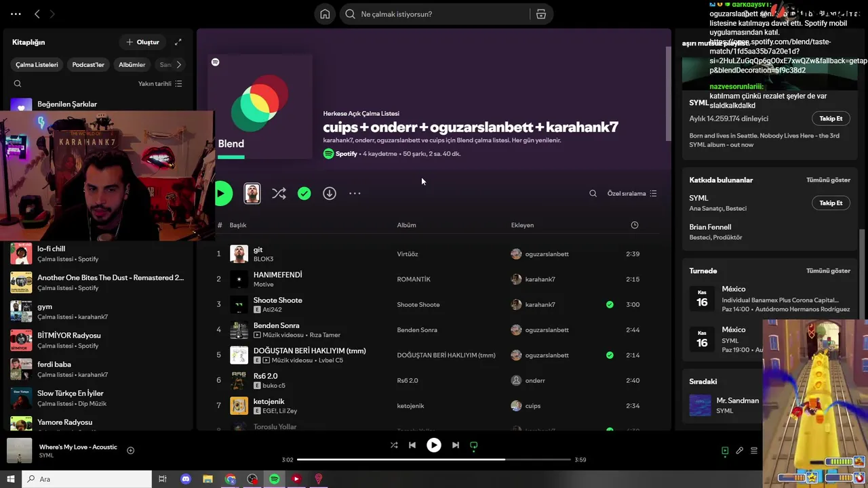Screen dimensions: 868x488
Task: Open the Spotify owner link under title
Action: click(346, 154)
